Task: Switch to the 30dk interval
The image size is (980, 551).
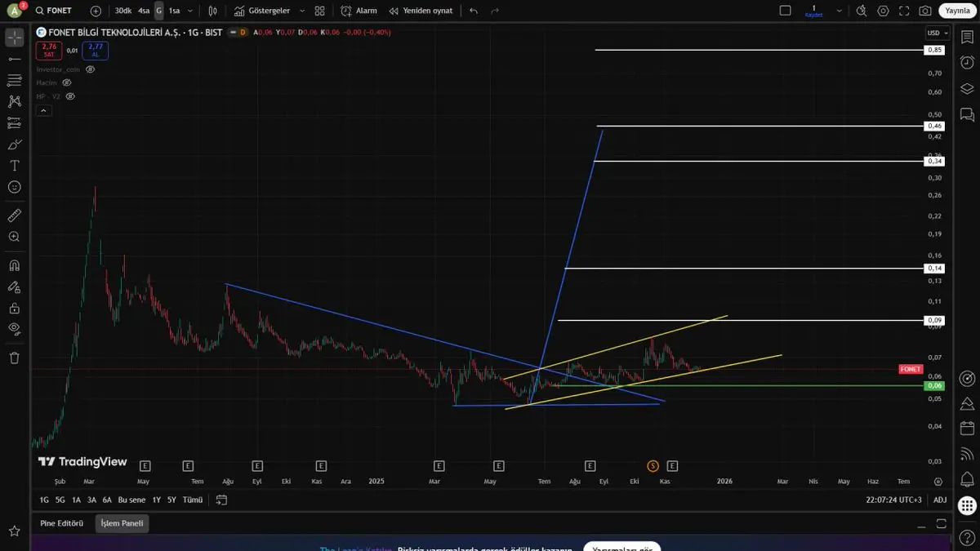Action: tap(123, 11)
